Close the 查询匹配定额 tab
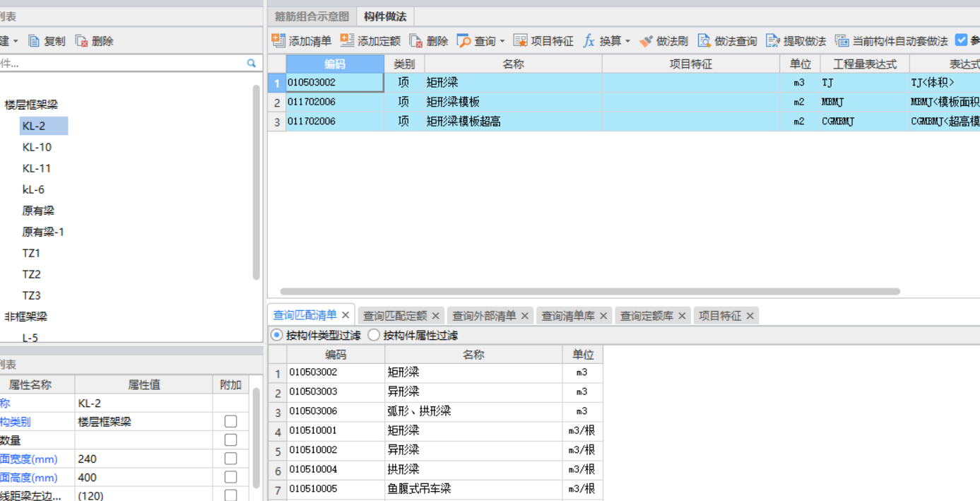980x501 pixels. pyautogui.click(x=435, y=316)
